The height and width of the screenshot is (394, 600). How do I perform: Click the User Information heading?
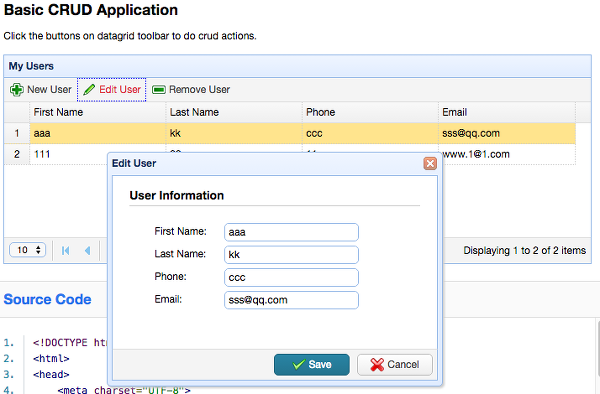(176, 195)
